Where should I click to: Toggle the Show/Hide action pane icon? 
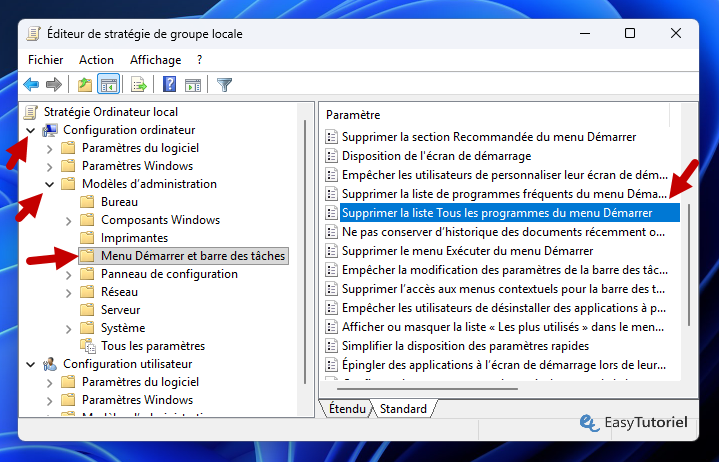click(193, 84)
